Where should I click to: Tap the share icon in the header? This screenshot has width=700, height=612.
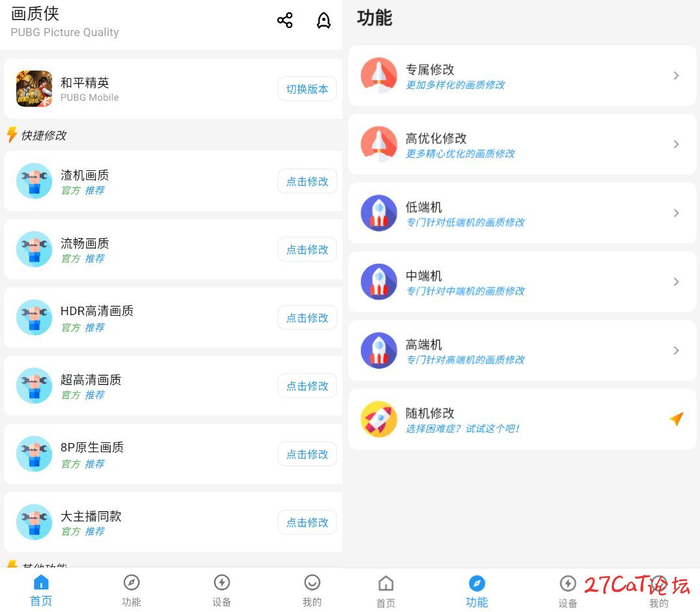click(285, 20)
